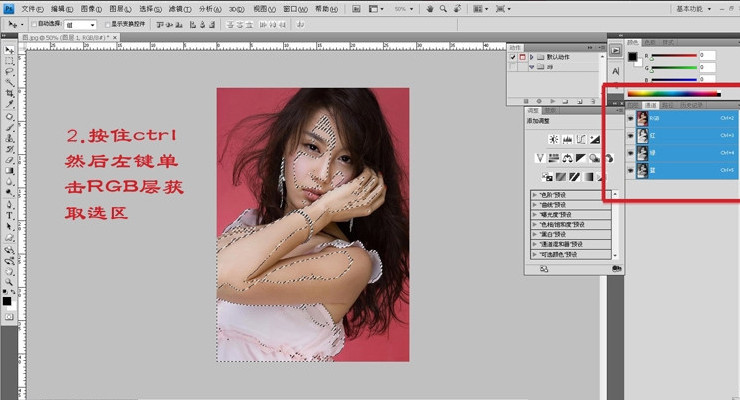740x400 pixels.
Task: Enable the 显示变换控件 checkbox
Action: click(107, 23)
